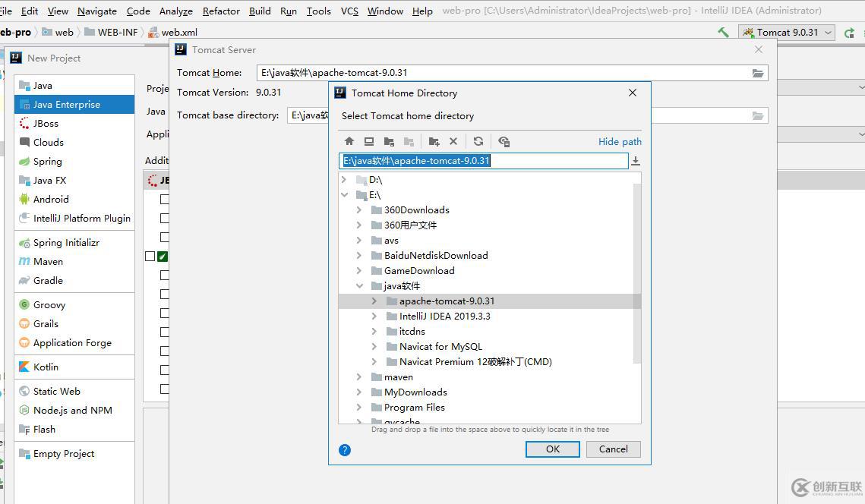865x504 pixels.
Task: Click OK in Tomcat Home Directory dialog
Action: click(553, 449)
